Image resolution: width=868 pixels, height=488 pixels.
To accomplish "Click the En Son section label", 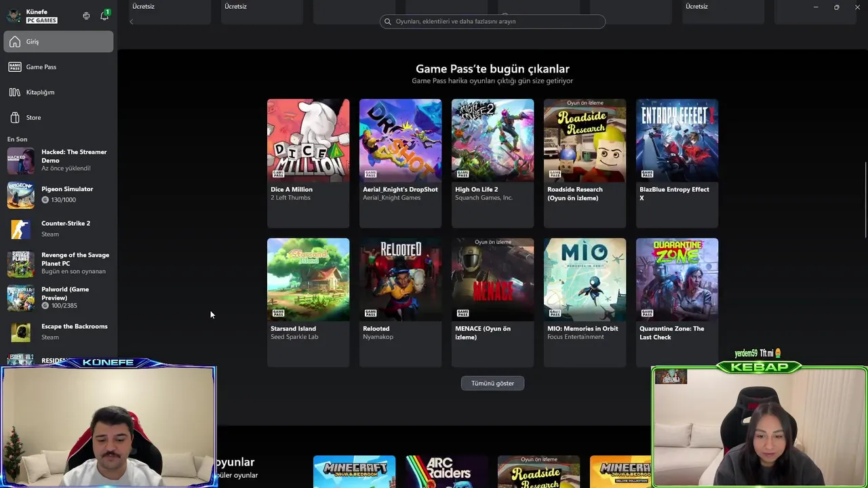I will 17,140.
